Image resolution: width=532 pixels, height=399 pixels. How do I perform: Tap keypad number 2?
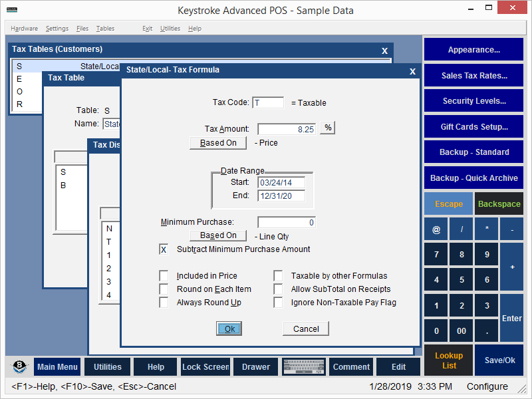pyautogui.click(x=462, y=305)
